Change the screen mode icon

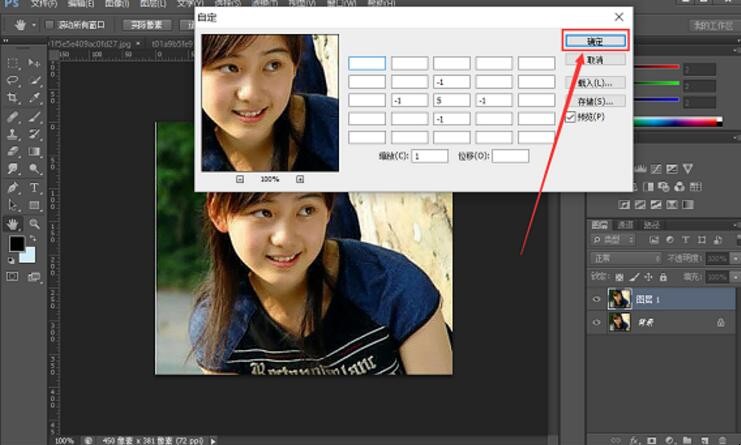click(x=34, y=277)
